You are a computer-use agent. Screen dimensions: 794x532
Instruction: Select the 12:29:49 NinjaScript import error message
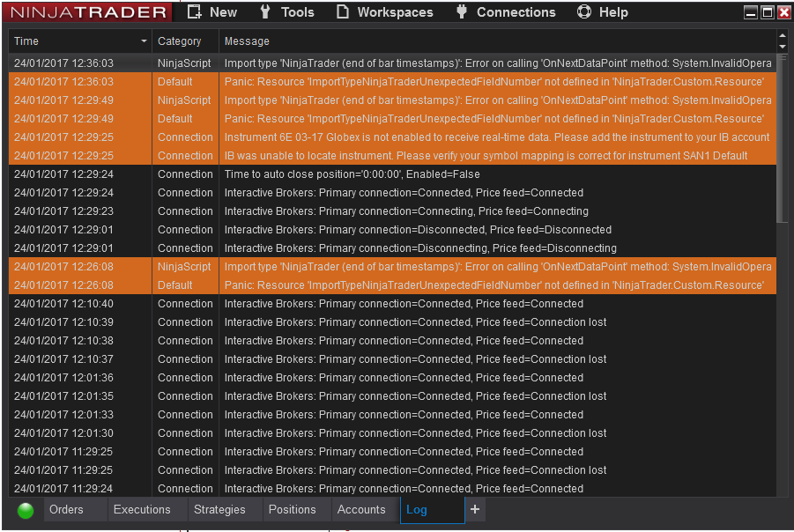tap(498, 100)
